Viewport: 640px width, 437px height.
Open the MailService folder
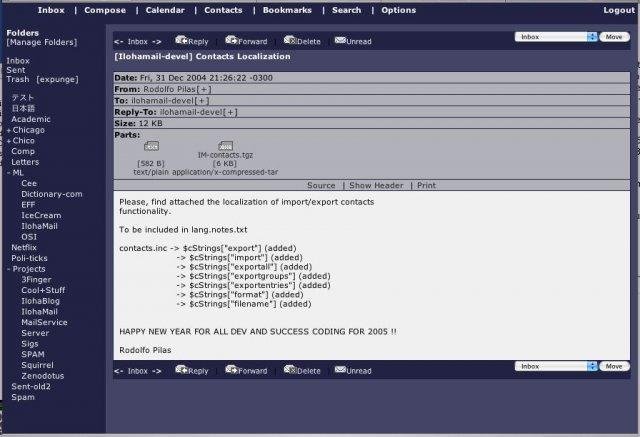point(44,322)
